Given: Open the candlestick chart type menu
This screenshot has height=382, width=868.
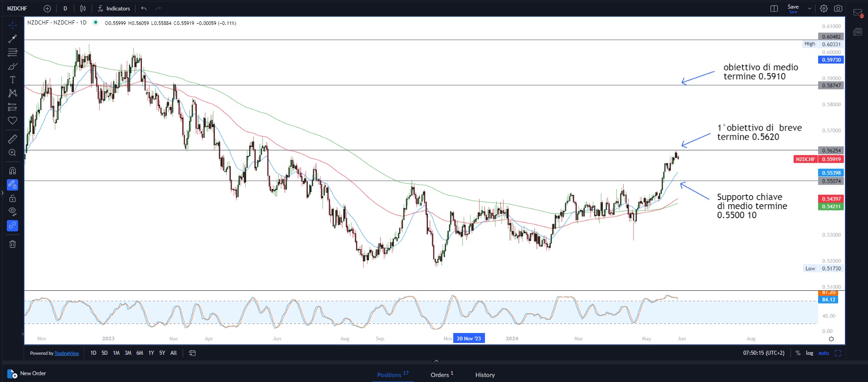Looking at the screenshot, I should [x=83, y=9].
